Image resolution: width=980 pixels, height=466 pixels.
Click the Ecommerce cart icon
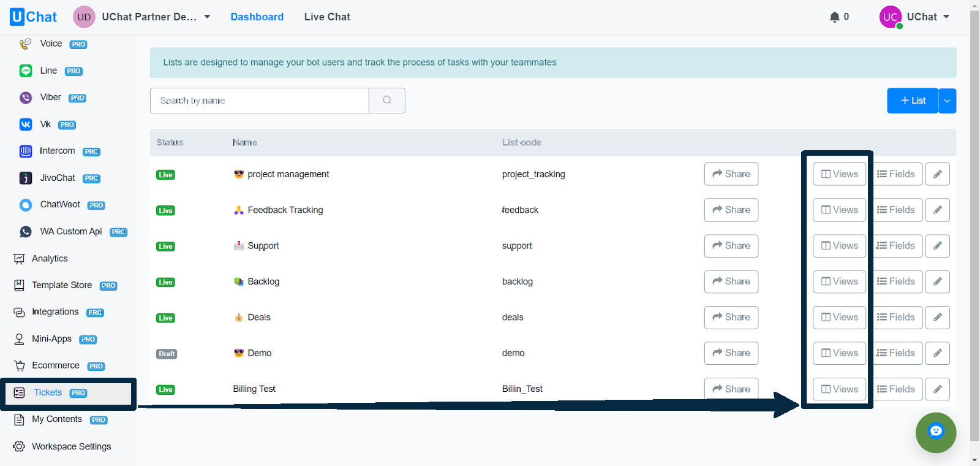[20, 365]
